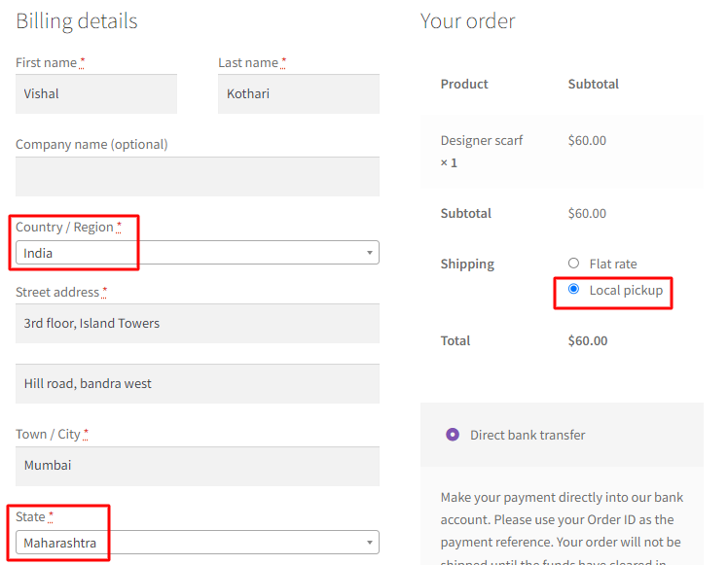Click the First name label
This screenshot has height=565, width=728.
(46, 62)
